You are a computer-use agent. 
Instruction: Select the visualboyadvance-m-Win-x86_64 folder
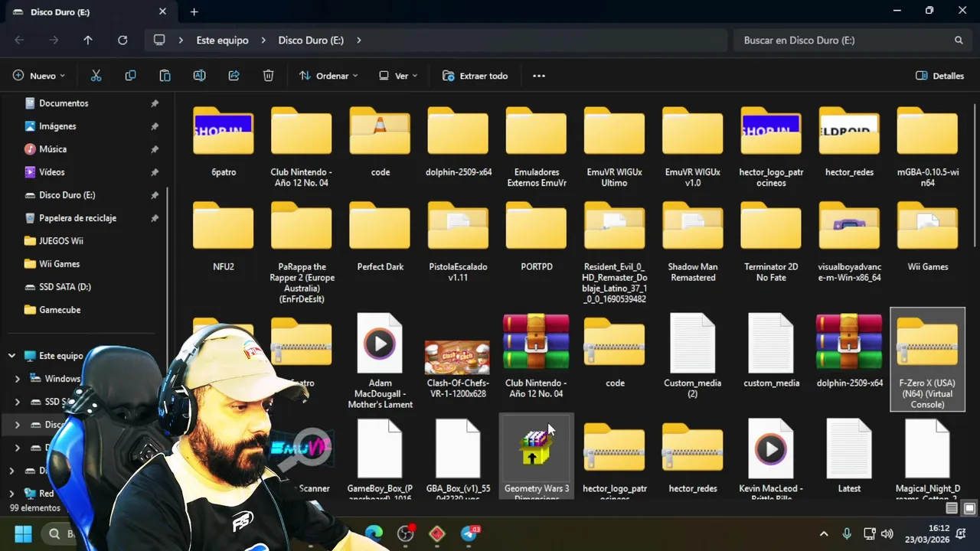point(849,242)
